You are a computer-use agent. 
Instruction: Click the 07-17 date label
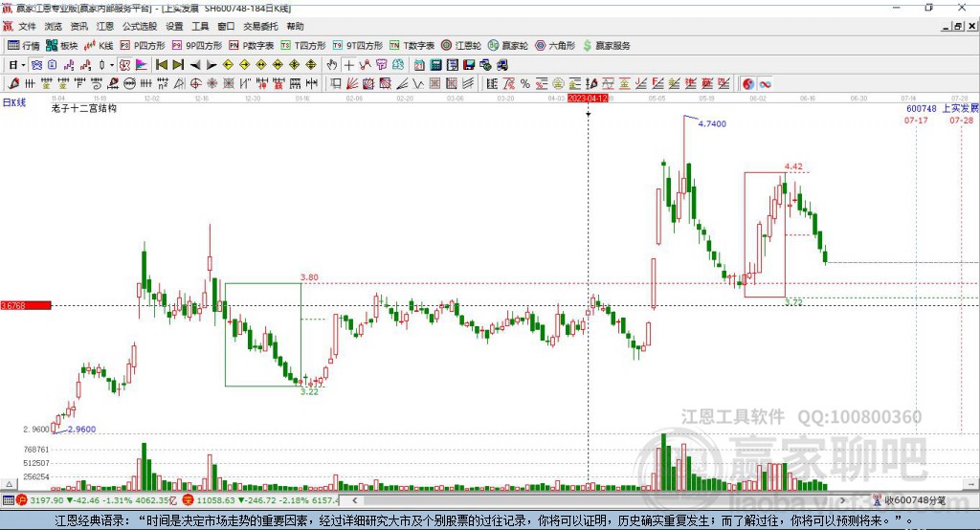916,120
